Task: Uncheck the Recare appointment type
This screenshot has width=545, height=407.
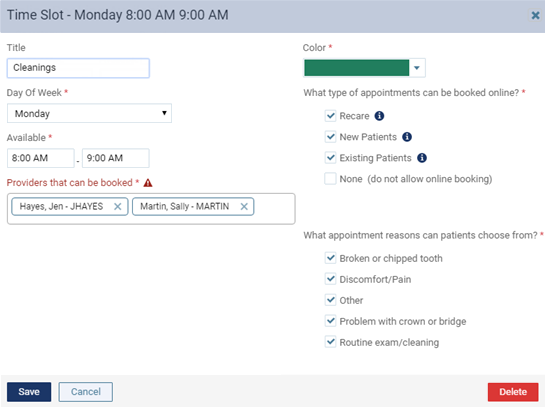Action: pyautogui.click(x=330, y=116)
